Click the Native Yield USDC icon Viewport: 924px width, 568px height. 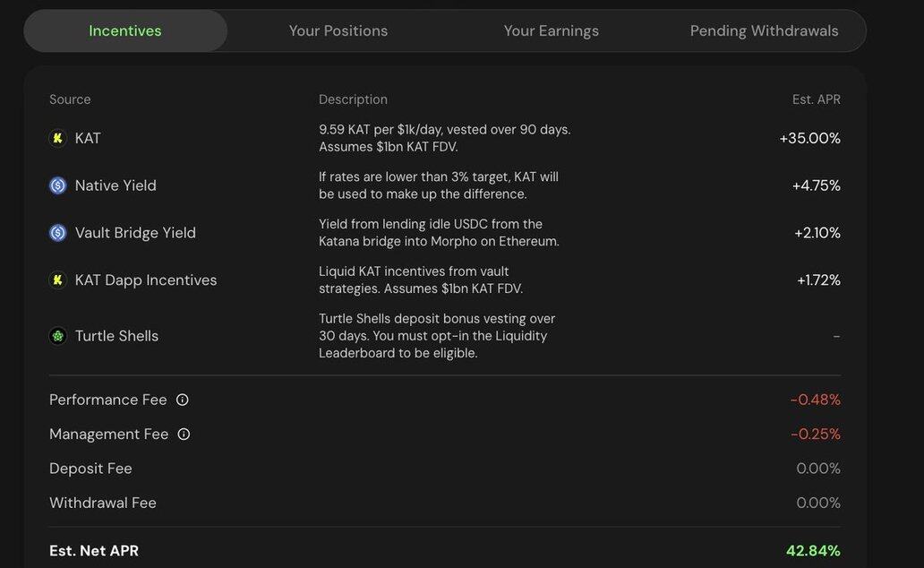(58, 185)
